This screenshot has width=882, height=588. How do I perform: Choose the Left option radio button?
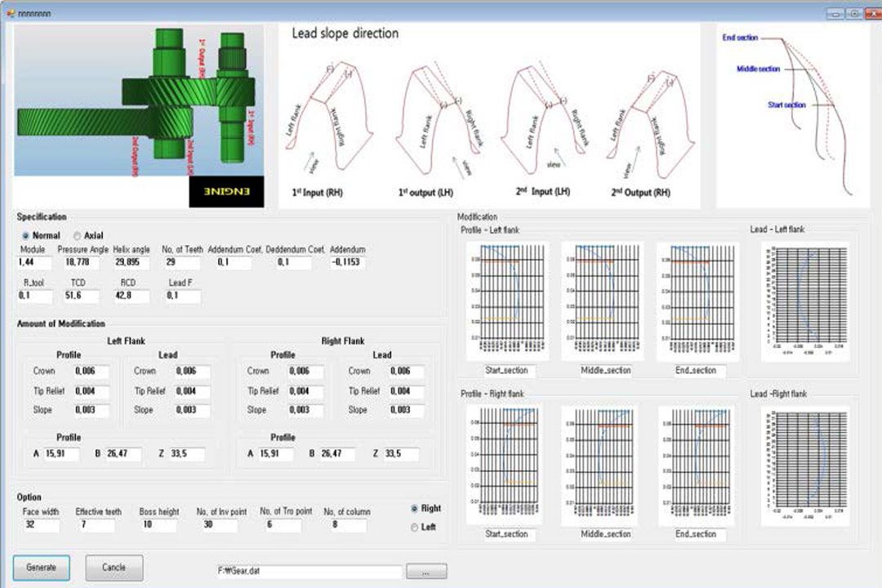coord(414,528)
